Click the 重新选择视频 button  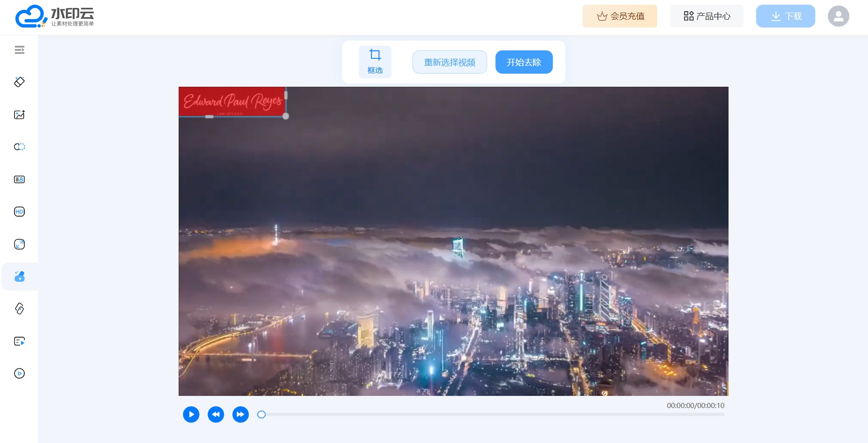click(450, 62)
